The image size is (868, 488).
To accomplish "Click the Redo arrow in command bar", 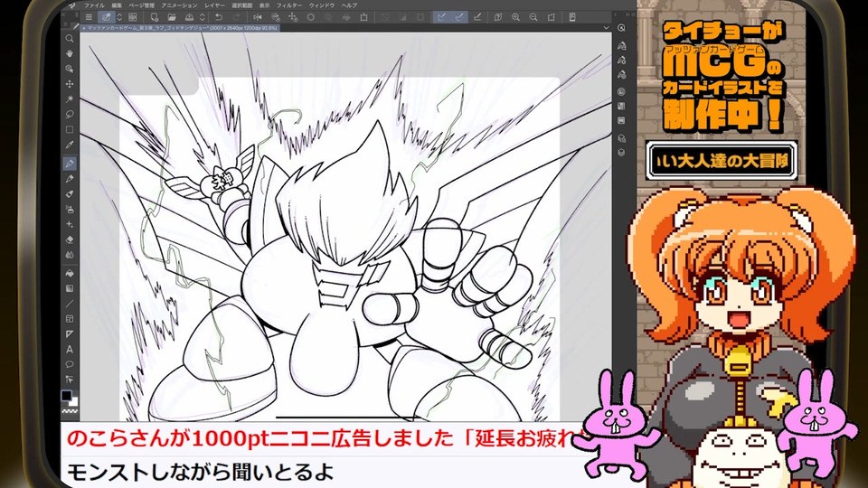I will click(237, 17).
